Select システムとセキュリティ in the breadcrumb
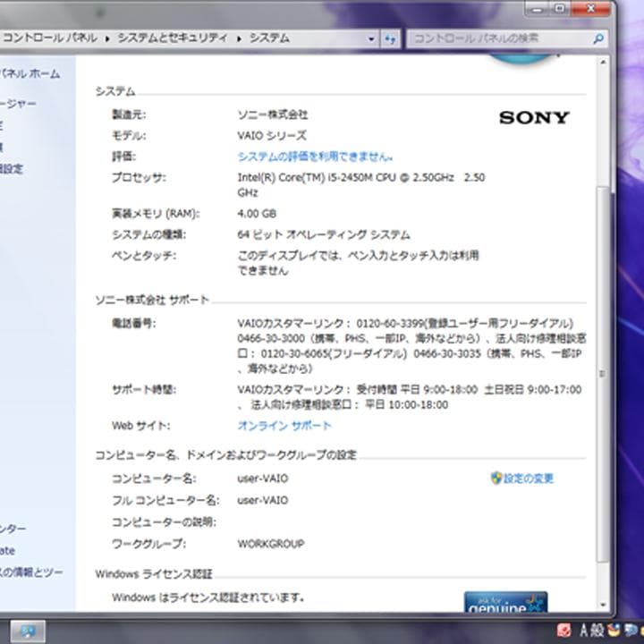Viewport: 644px width, 644px height. coord(173,38)
